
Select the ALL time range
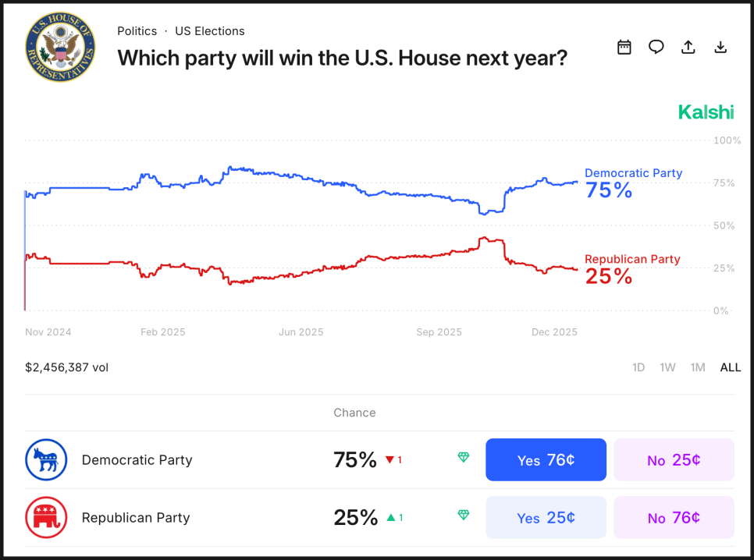point(730,367)
